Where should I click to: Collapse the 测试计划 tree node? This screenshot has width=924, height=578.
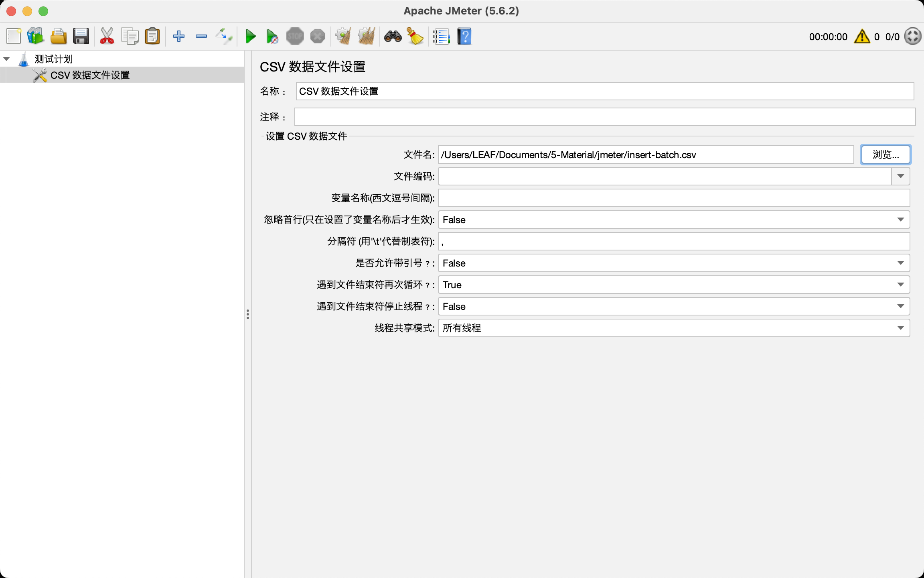pyautogui.click(x=6, y=59)
